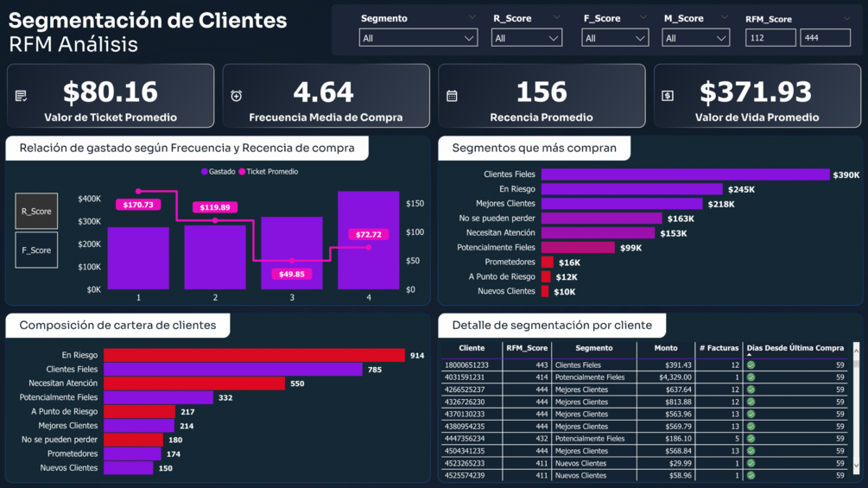Click the Ticket Promedio legend pink marker
Image resolution: width=868 pixels, height=488 pixels.
pos(242,172)
